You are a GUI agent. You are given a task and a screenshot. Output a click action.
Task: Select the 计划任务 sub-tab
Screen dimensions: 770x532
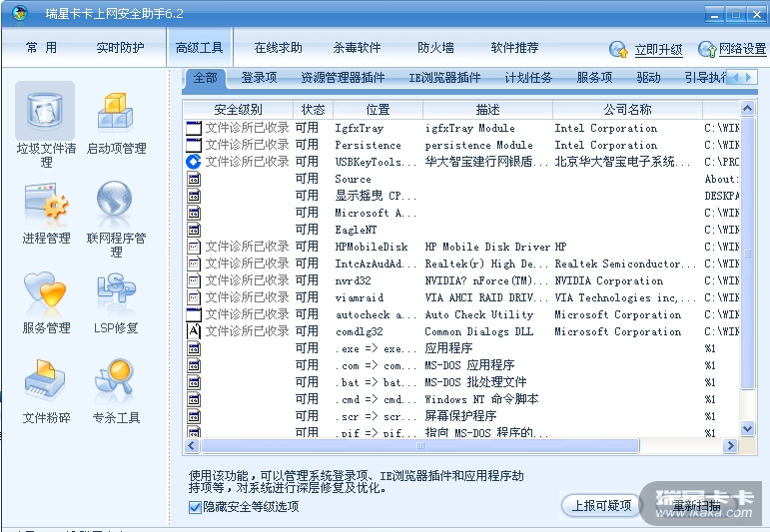coord(528,78)
